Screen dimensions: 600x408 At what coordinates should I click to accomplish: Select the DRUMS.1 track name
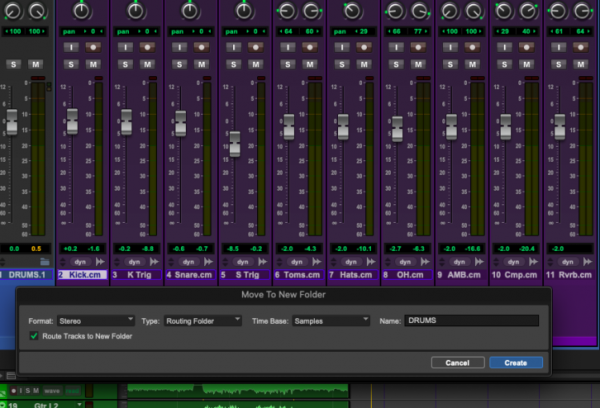(26, 275)
